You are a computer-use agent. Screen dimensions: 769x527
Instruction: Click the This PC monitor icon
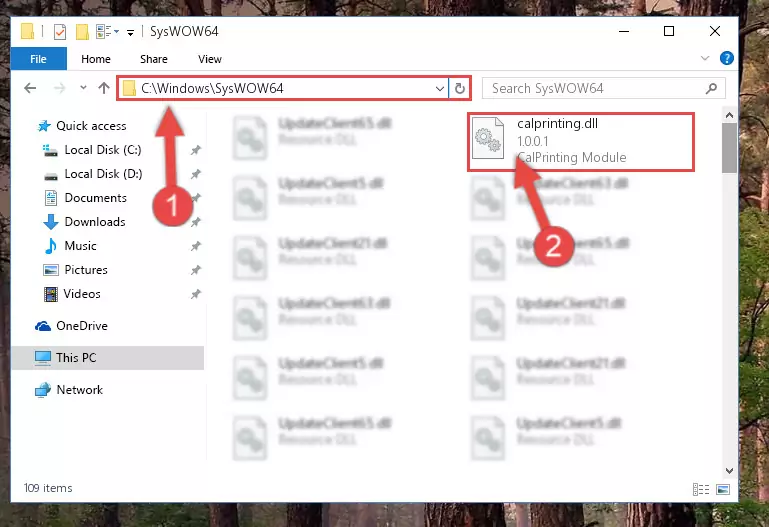point(43,358)
